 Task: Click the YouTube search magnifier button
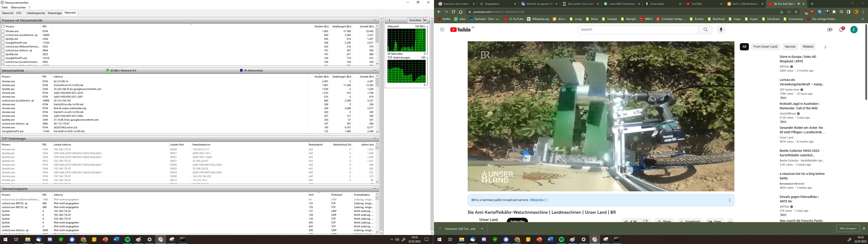pos(705,30)
